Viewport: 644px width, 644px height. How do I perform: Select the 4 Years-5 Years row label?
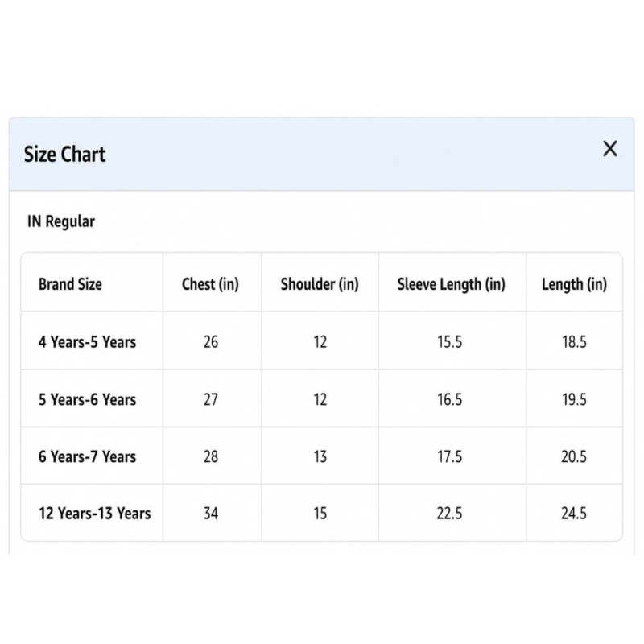tap(87, 341)
